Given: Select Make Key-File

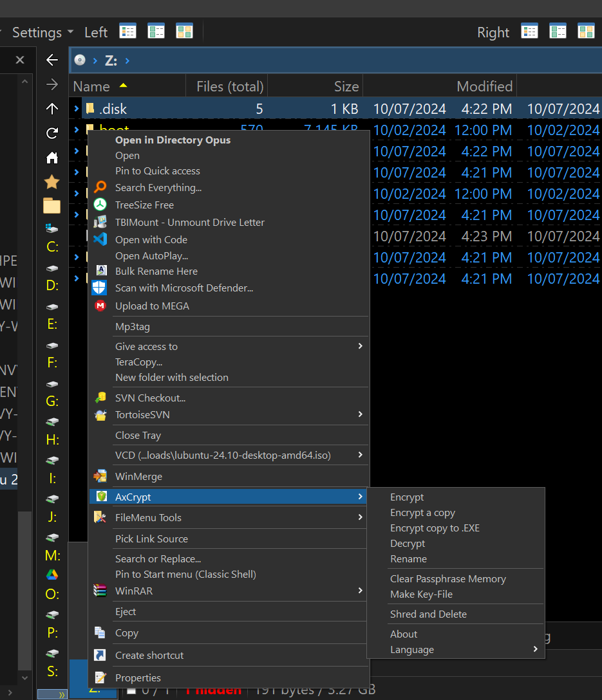Looking at the screenshot, I should pyautogui.click(x=421, y=594).
